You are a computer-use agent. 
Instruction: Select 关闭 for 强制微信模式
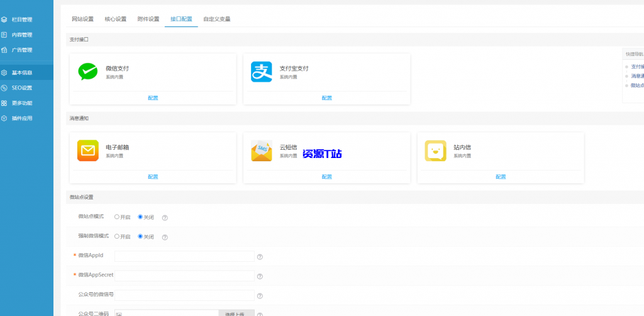point(140,236)
